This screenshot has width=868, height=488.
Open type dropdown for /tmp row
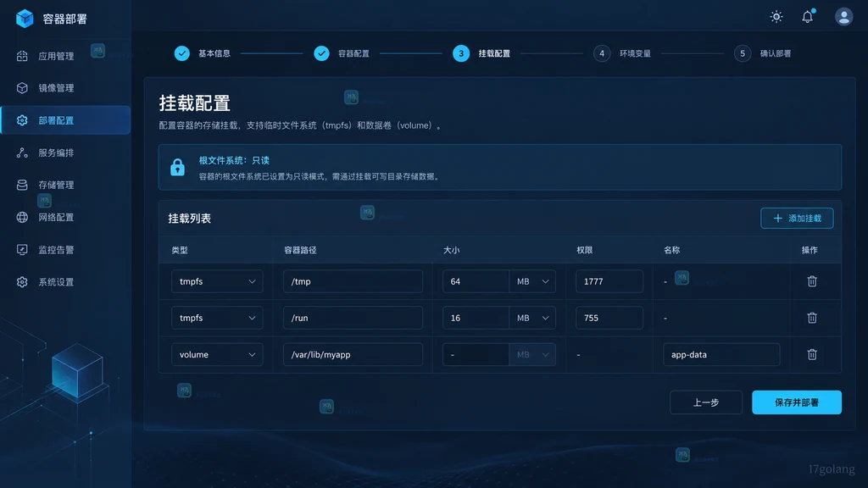click(x=217, y=281)
